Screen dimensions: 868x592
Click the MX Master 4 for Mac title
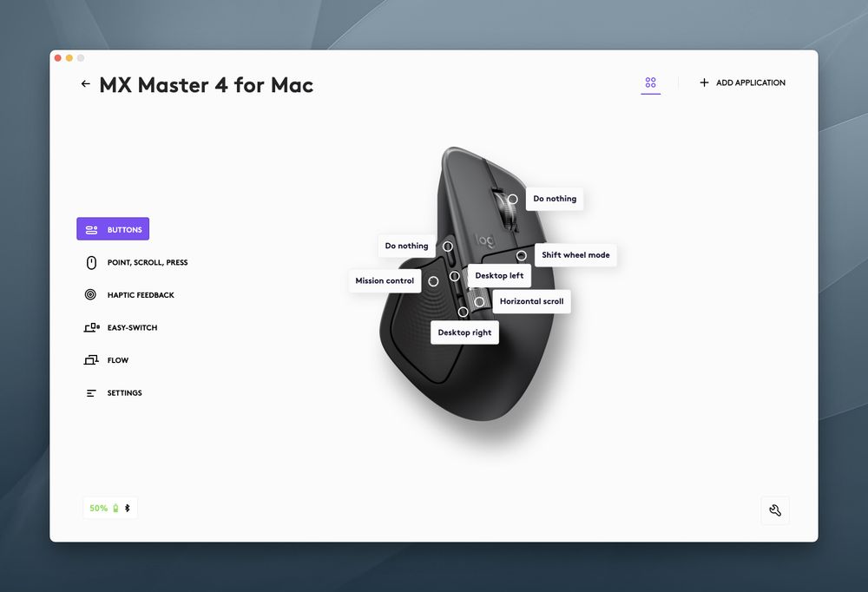point(206,85)
